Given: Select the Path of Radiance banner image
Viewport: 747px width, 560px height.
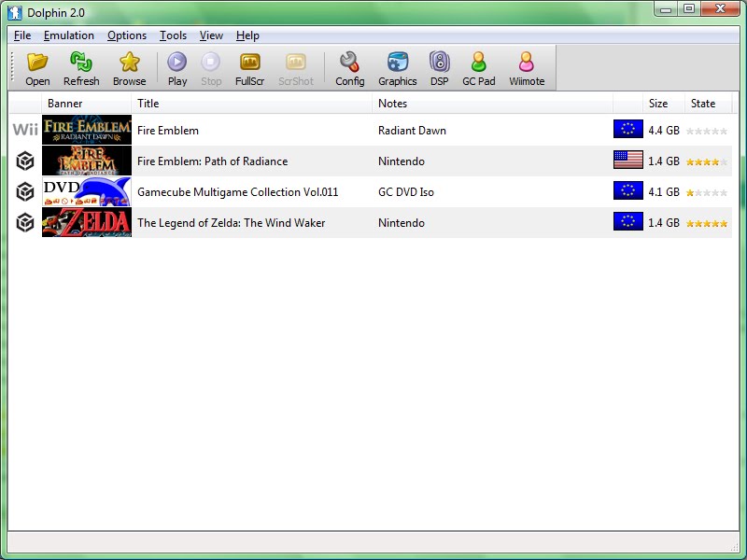Looking at the screenshot, I should 87,161.
